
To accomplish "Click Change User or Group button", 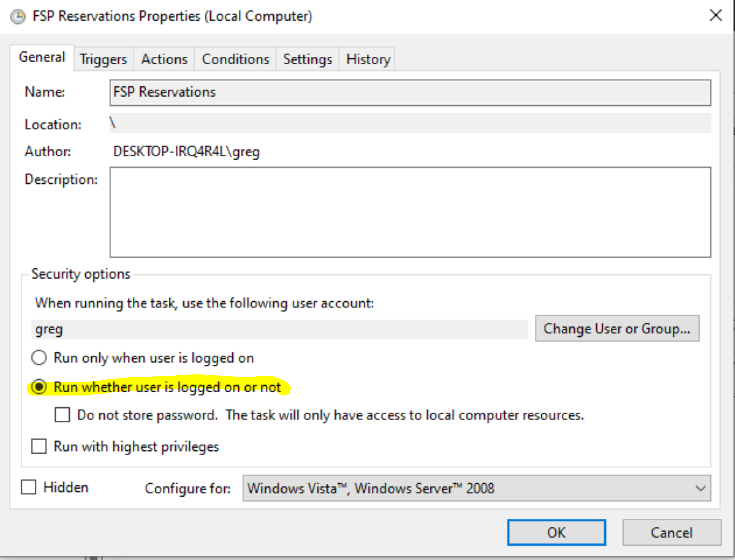I will 617,329.
